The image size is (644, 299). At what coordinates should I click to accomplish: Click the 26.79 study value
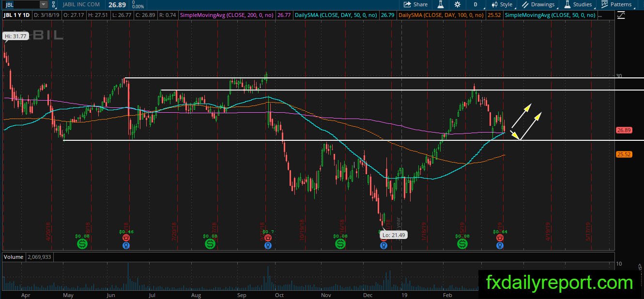(x=387, y=15)
